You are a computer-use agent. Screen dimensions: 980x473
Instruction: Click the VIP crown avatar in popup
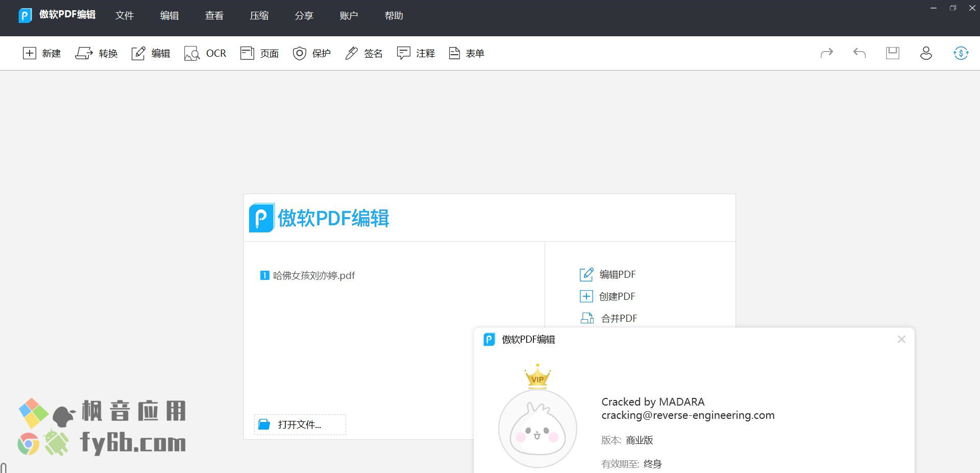click(537, 415)
